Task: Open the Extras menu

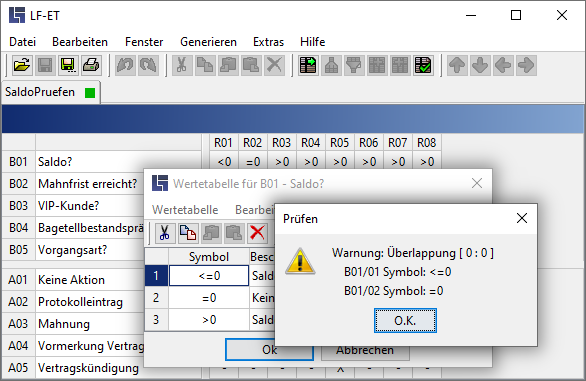Action: (x=268, y=42)
